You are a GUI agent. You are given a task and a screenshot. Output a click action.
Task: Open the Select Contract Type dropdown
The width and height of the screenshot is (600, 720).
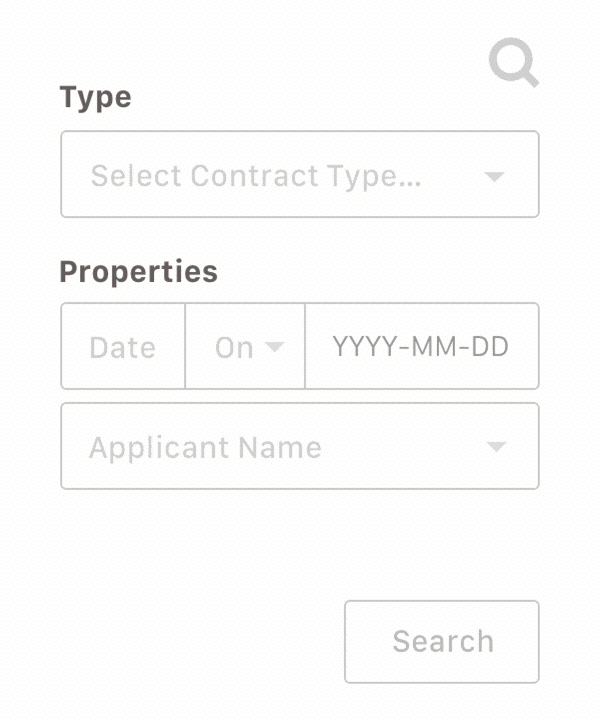click(300, 174)
